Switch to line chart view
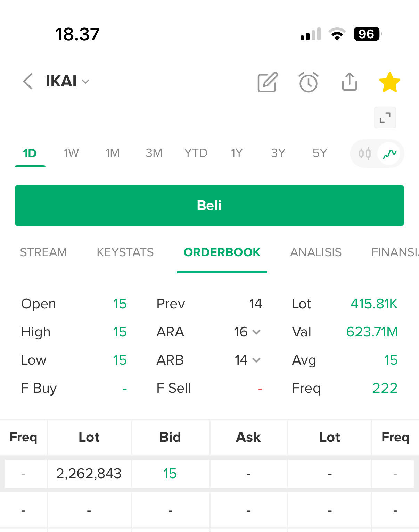419x532 pixels. (x=389, y=153)
